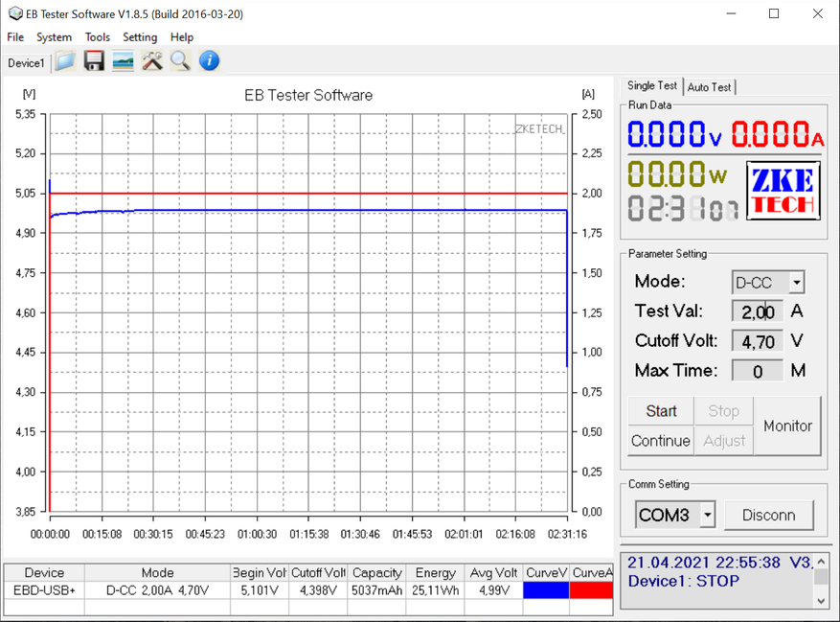Select the D-CC 2,00A 4,70V mode cell

(x=157, y=590)
